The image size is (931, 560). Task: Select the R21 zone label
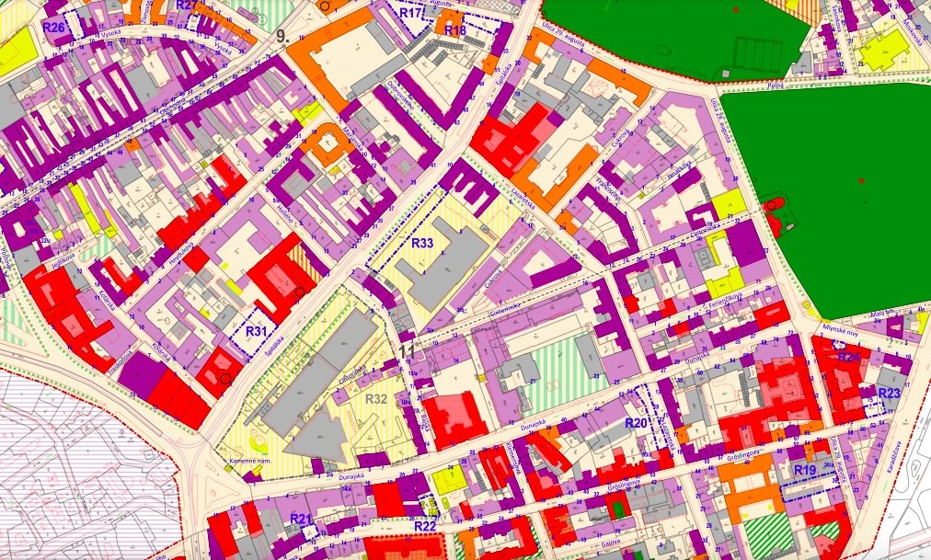(x=301, y=520)
